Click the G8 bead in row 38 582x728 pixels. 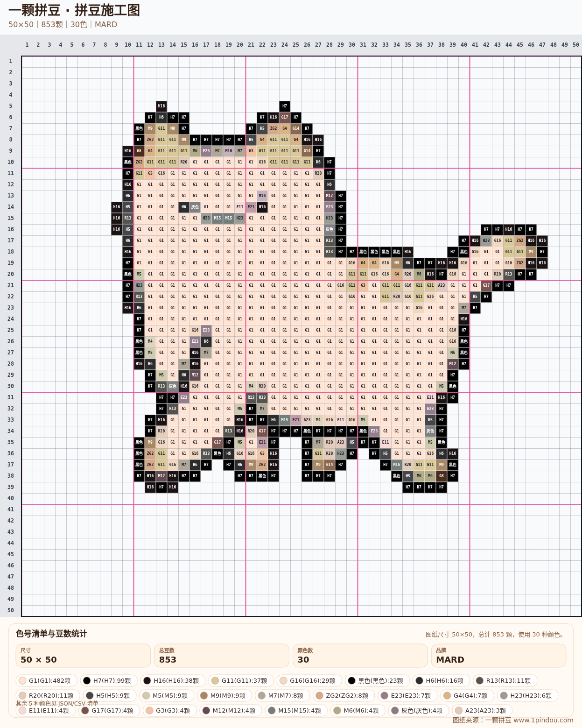point(442,476)
